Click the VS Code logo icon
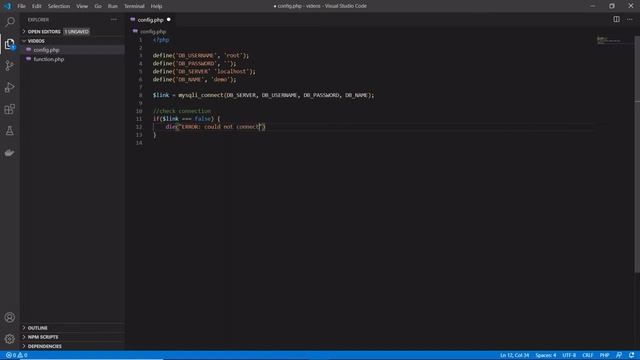This screenshot has height=360, width=640. [8, 6]
